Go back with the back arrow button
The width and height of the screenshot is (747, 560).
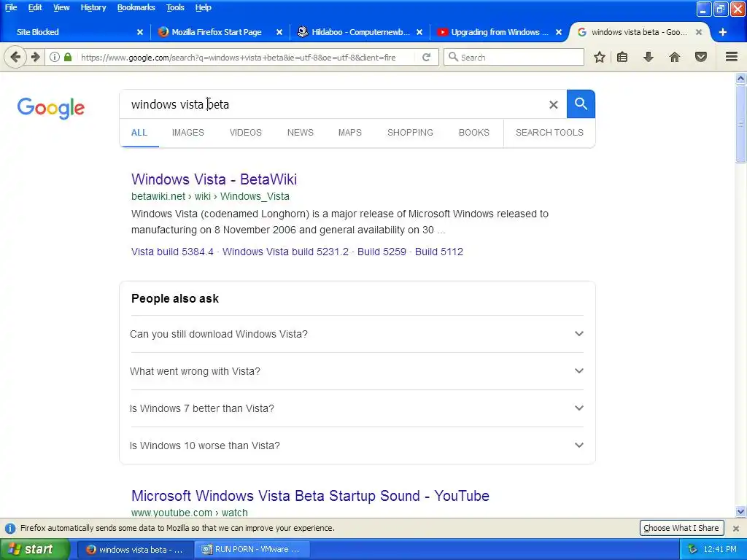(x=15, y=57)
